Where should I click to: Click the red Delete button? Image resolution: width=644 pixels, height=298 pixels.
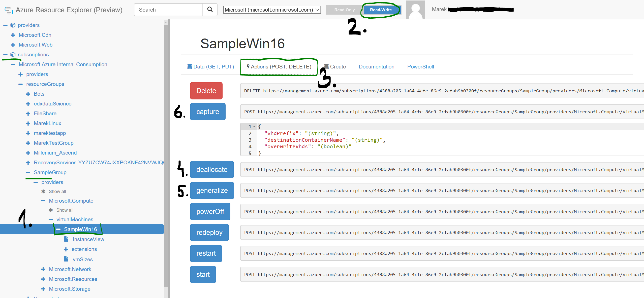[206, 91]
